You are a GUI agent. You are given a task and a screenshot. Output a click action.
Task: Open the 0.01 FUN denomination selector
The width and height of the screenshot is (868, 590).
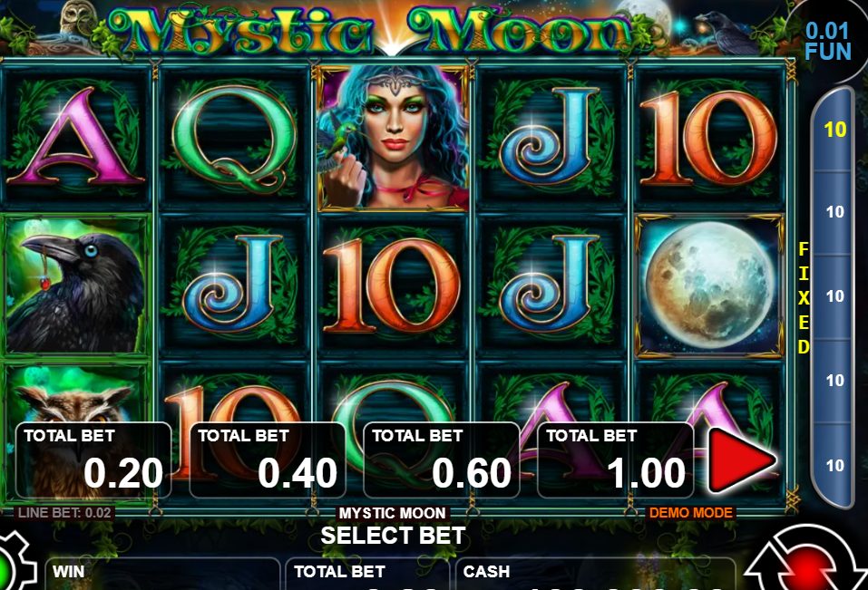[827, 41]
